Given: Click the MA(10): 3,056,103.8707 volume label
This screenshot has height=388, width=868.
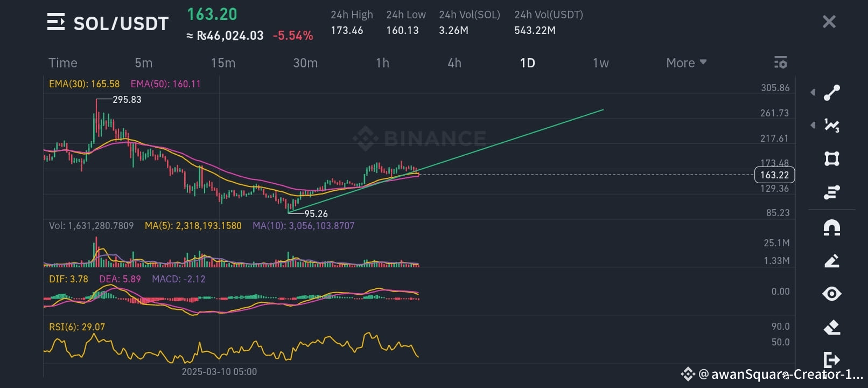Looking at the screenshot, I should tap(304, 226).
